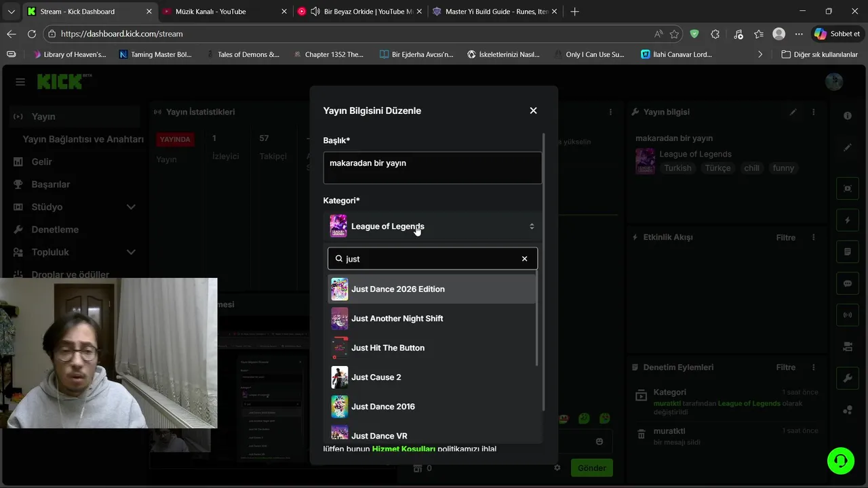The height and width of the screenshot is (488, 868).
Task: Open Sohbet et Copilot button
Action: (x=837, y=34)
